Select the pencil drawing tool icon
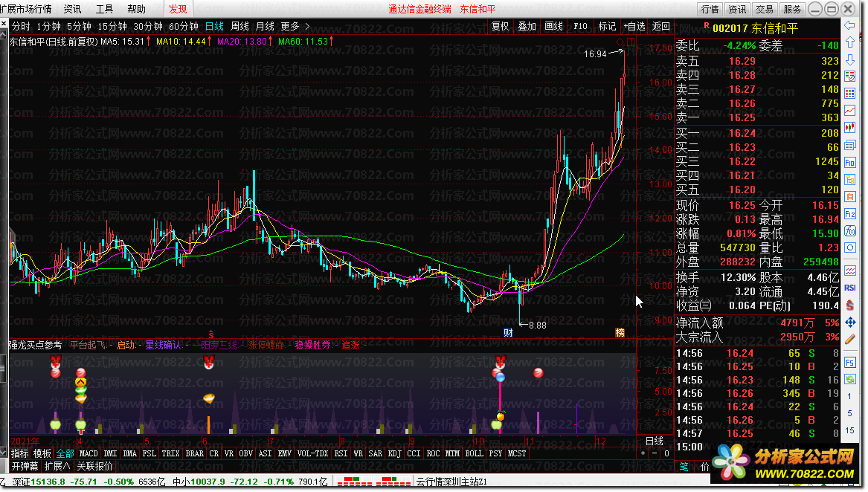The image size is (868, 492). point(849,339)
